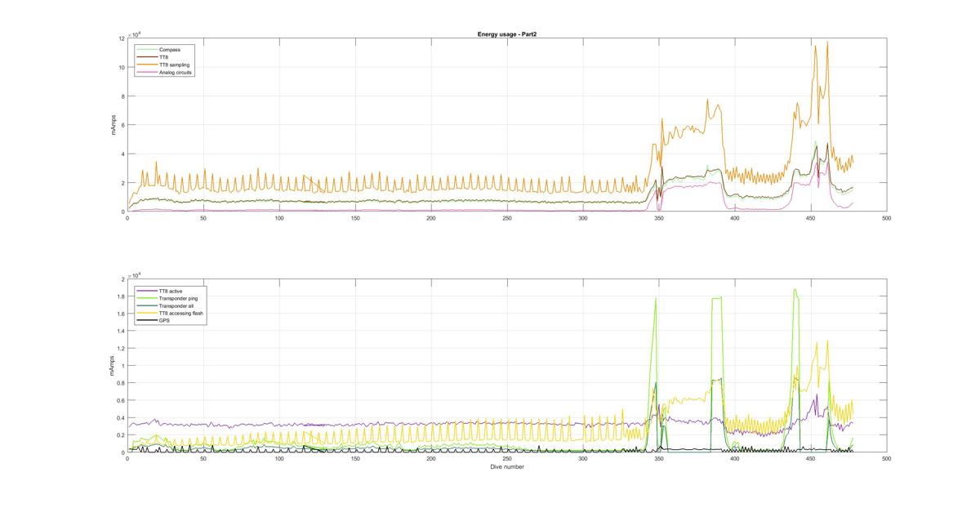The width and height of the screenshot is (980, 508).
Task: Click the purple line sample beside 'TT8 active'
Action: 148,291
